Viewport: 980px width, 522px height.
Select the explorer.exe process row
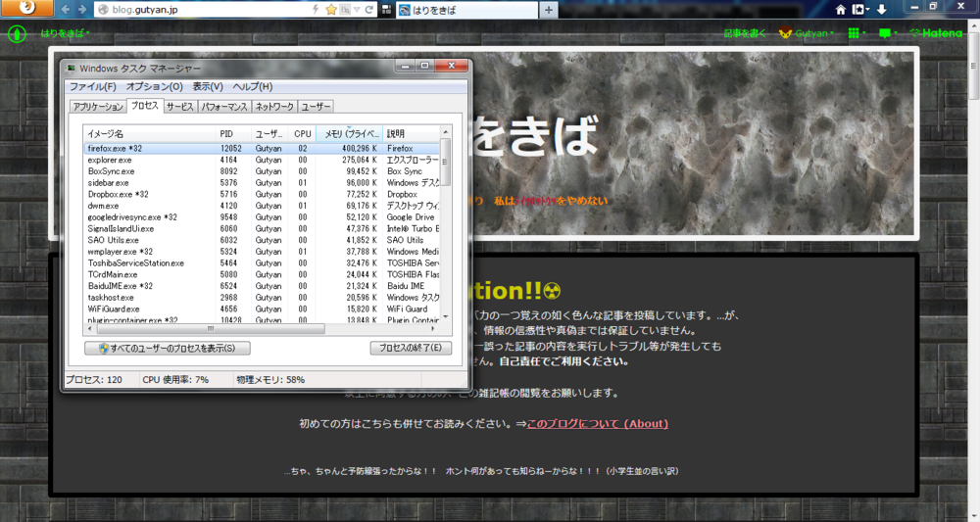(x=262, y=160)
